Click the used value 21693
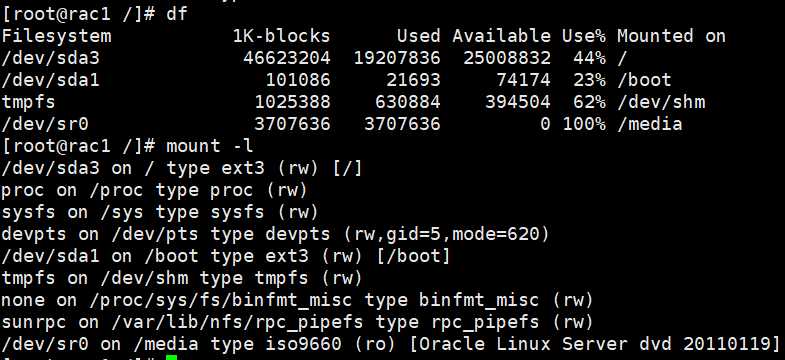 [414, 80]
